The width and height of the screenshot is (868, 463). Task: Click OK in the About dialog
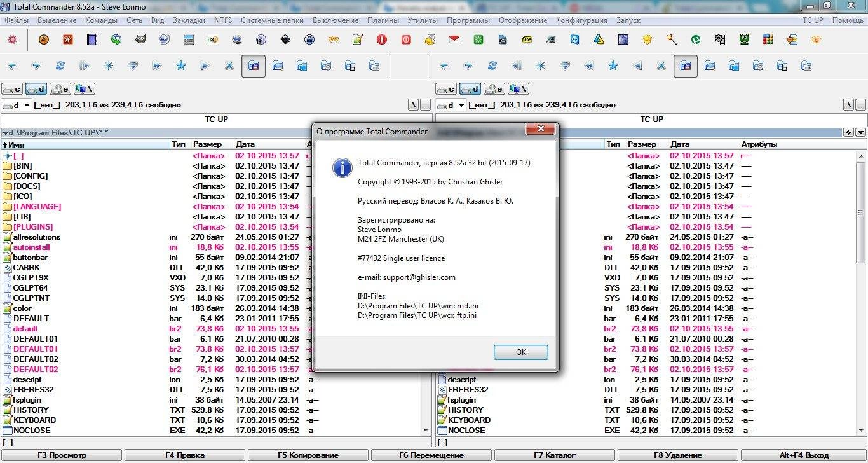pyautogui.click(x=521, y=352)
